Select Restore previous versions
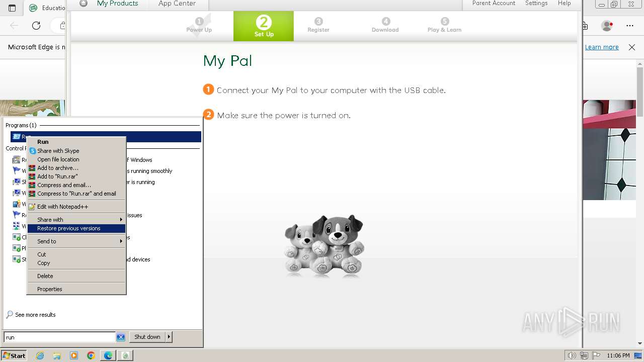644x362 pixels. [x=76, y=228]
